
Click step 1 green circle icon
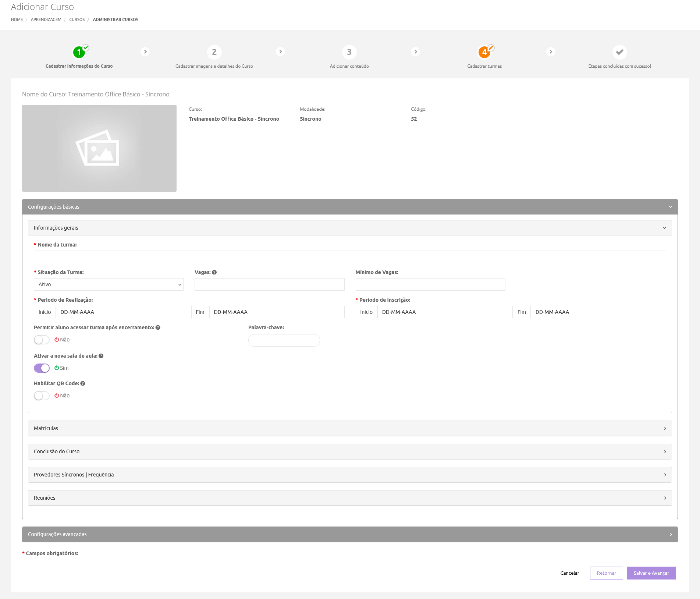coord(79,52)
